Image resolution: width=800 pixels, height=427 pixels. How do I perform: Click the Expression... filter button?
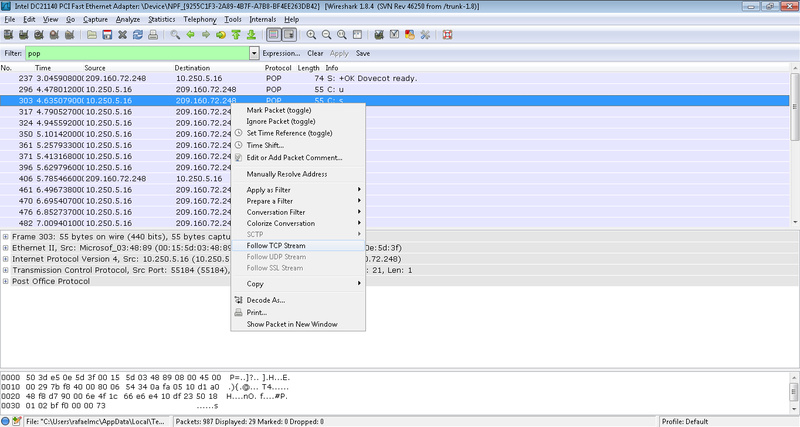[281, 53]
